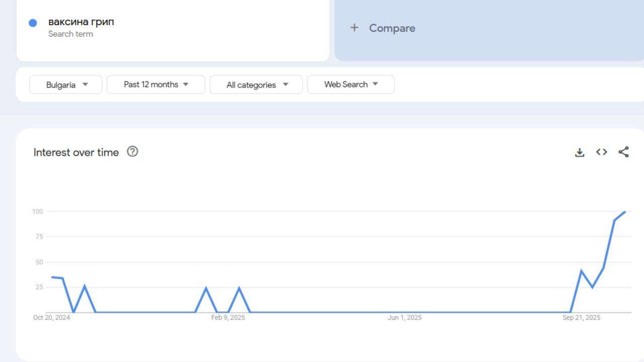Open the embed code icon

[x=602, y=152]
